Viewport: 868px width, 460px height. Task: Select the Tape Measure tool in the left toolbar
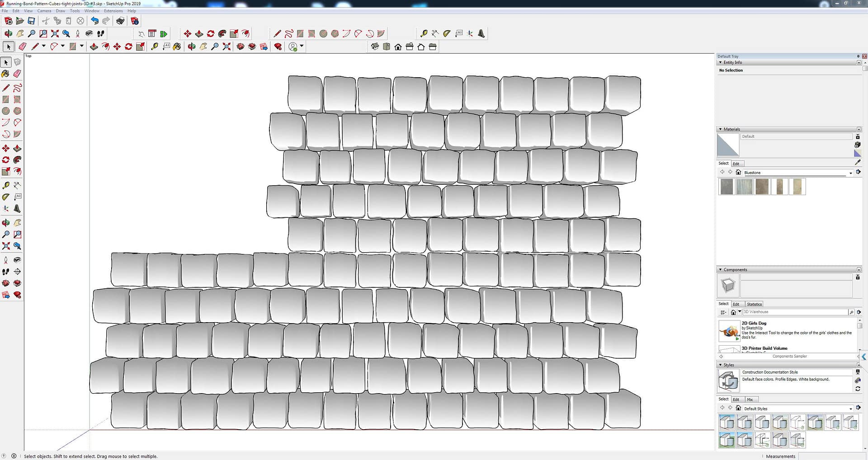[x=6, y=185]
